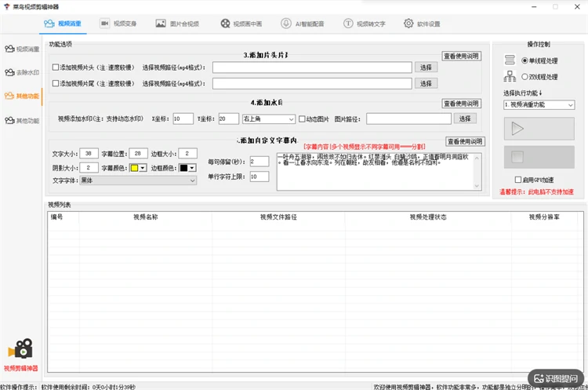
Task: Open the yellow 字幕颜色 color swatch
Action: [x=138, y=168]
